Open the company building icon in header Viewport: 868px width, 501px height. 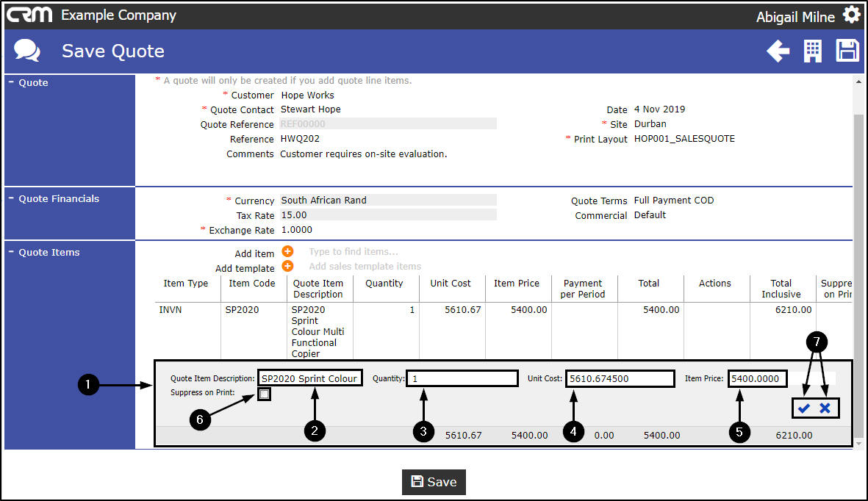pyautogui.click(x=812, y=51)
